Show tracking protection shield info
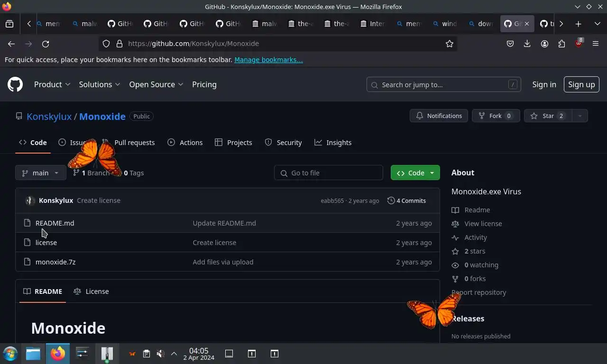Viewport: 607px width, 364px height. (106, 44)
